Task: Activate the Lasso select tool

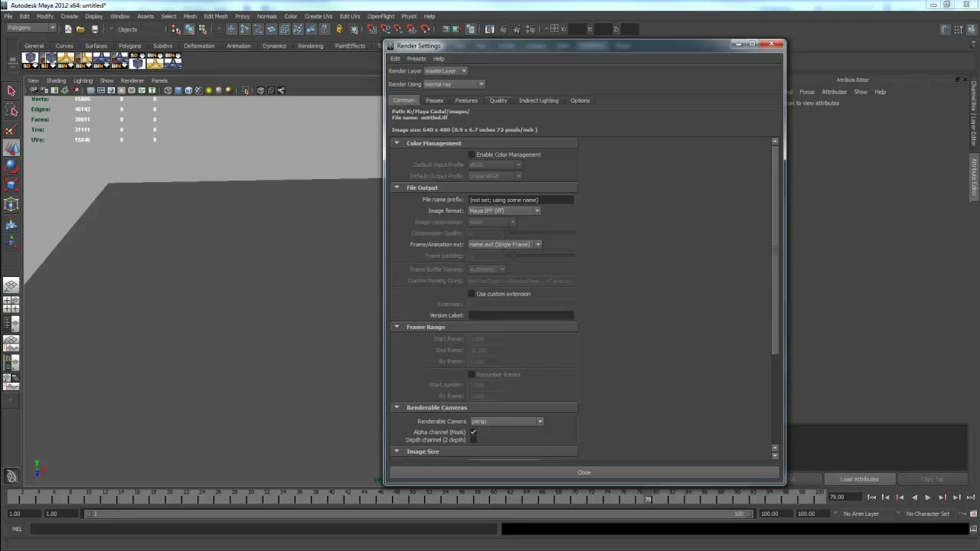Action: point(11,110)
